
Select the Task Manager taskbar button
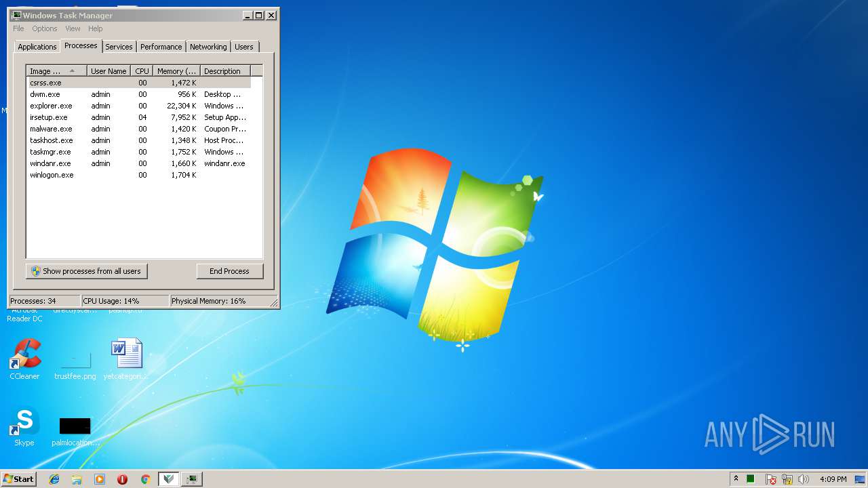click(x=192, y=479)
